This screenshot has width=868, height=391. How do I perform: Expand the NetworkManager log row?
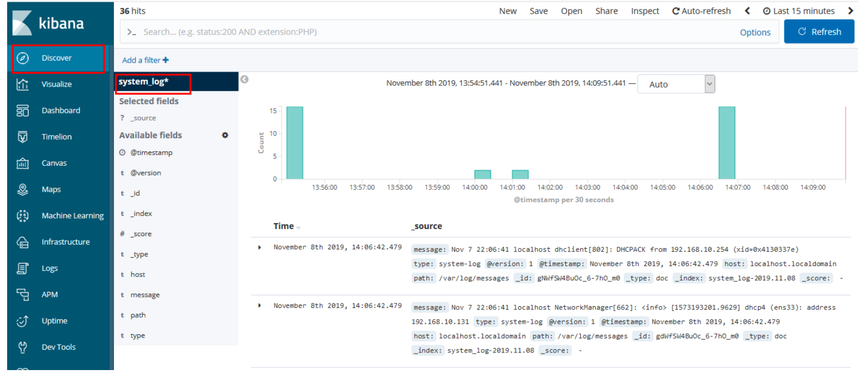pyautogui.click(x=259, y=306)
